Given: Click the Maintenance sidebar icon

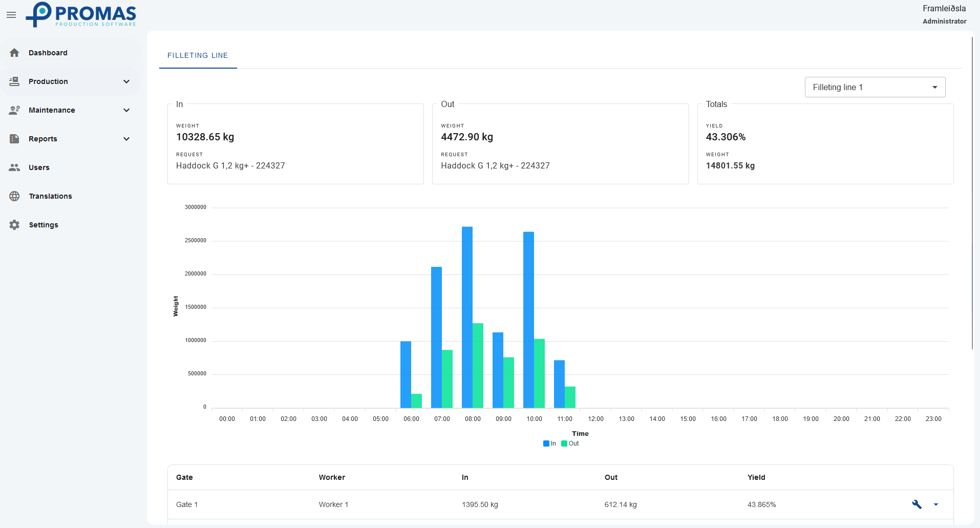Looking at the screenshot, I should [x=14, y=110].
